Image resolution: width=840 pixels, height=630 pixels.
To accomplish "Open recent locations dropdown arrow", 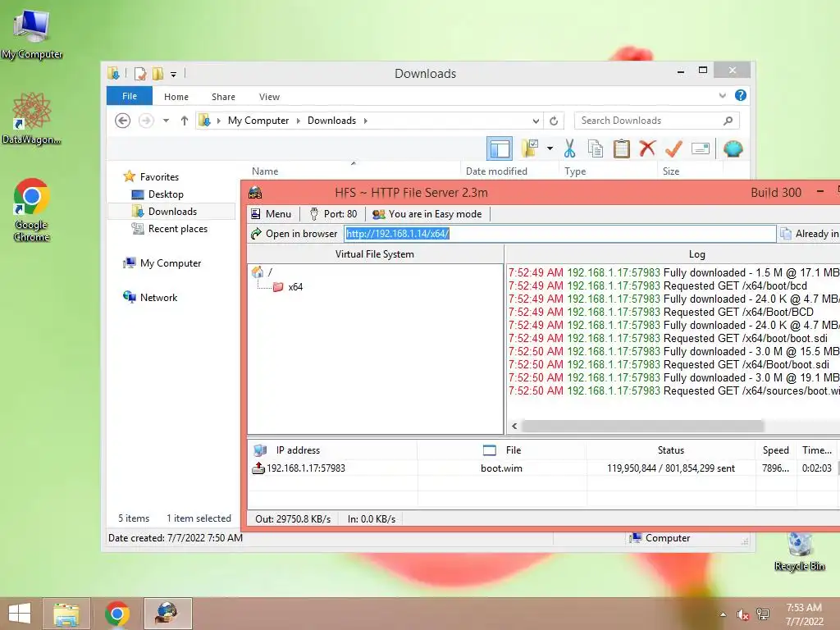I will [x=166, y=121].
